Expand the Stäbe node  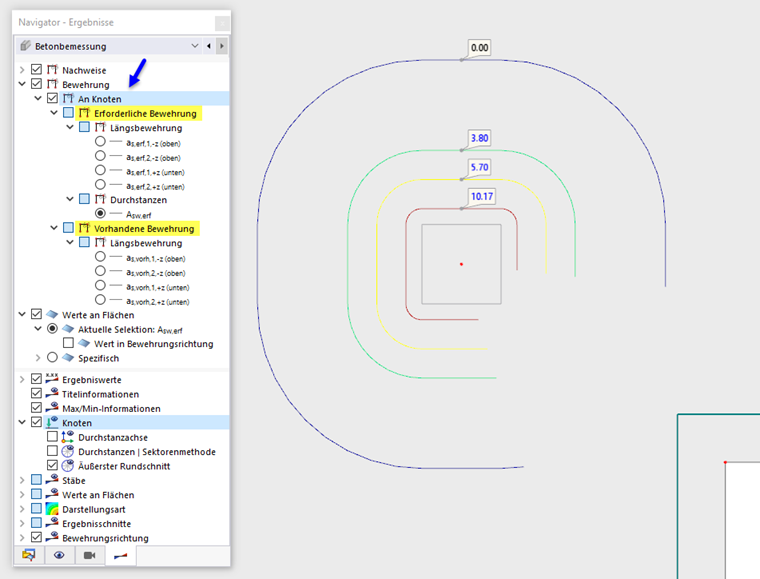tap(22, 480)
